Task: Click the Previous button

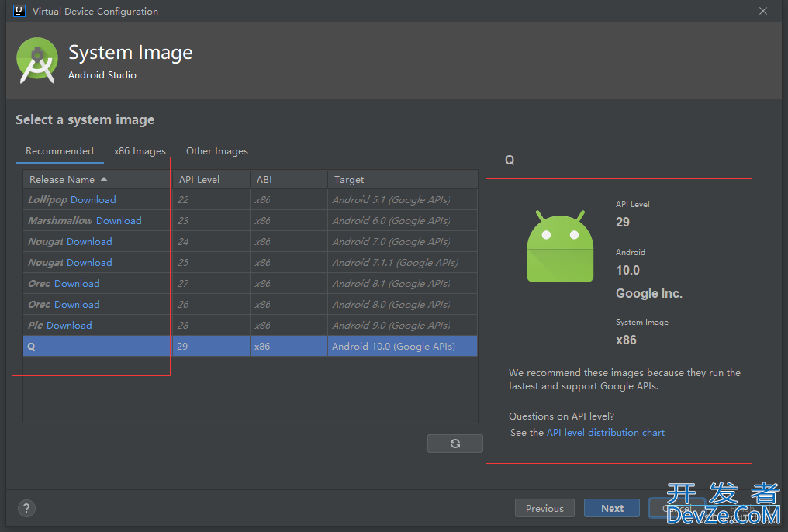Action: pyautogui.click(x=544, y=509)
